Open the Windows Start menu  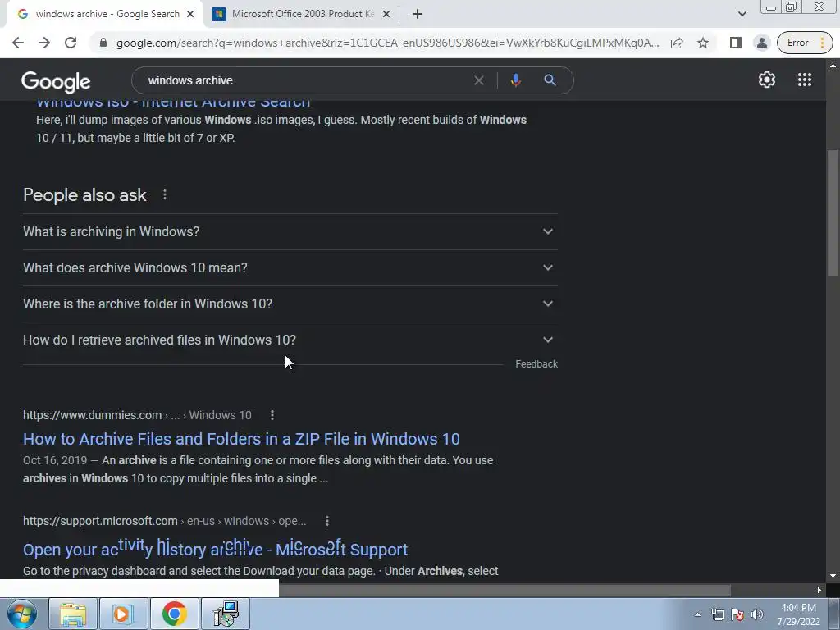(x=21, y=614)
